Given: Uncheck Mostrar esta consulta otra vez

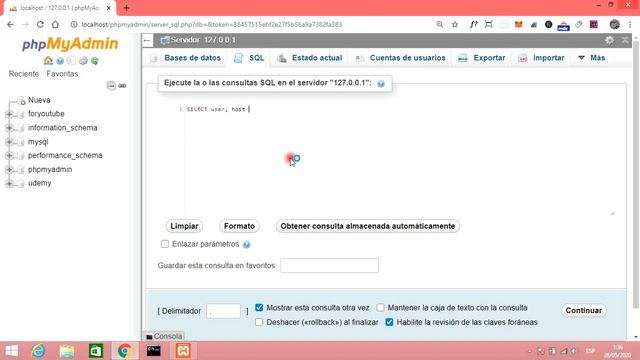Looking at the screenshot, I should coord(259,307).
